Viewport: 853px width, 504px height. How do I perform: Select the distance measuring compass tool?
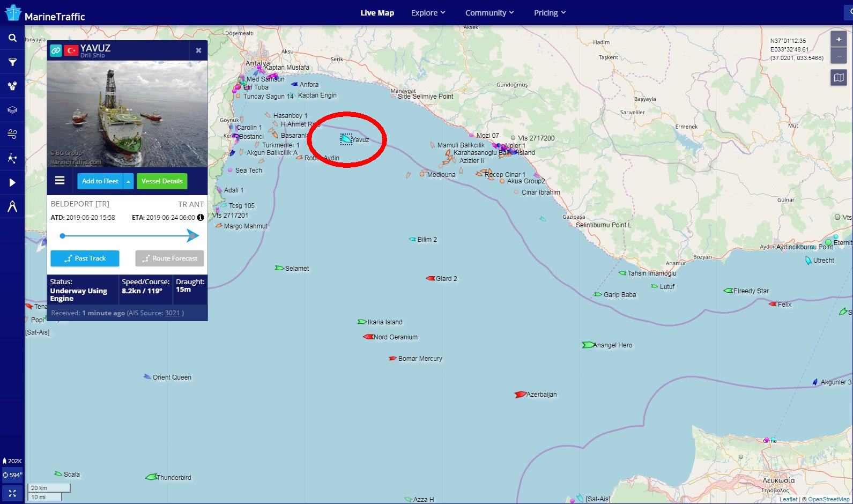[x=12, y=206]
